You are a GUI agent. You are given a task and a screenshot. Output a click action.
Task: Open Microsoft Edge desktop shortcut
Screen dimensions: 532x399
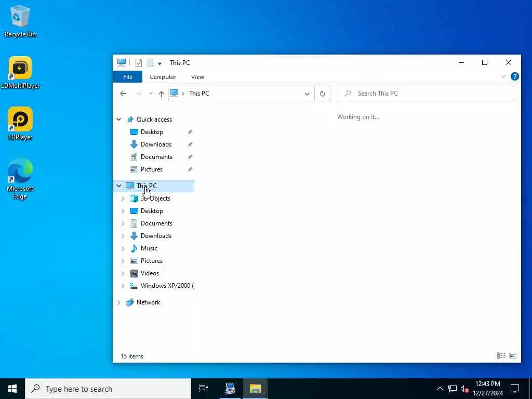pos(20,179)
